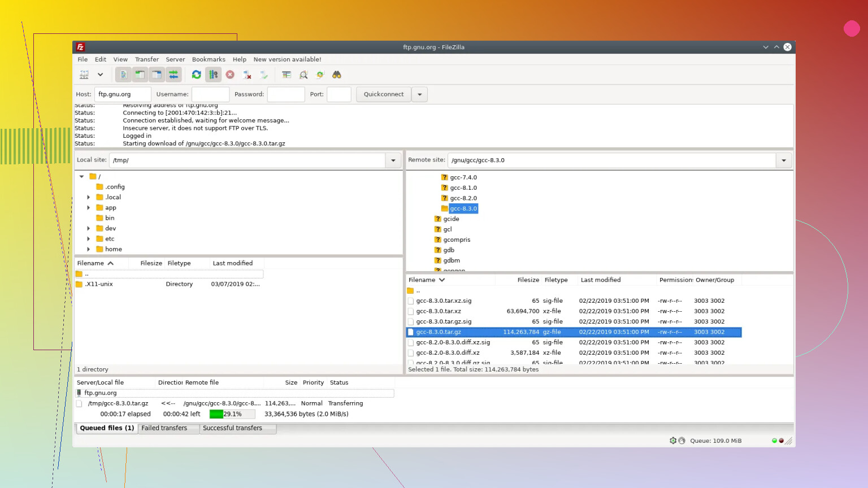The width and height of the screenshot is (868, 488).
Task: Open the Remote site path dropdown
Action: coord(784,160)
